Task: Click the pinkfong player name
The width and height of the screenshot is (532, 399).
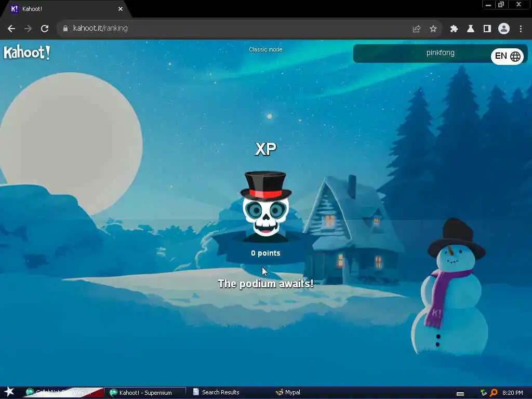Action: coord(440,53)
